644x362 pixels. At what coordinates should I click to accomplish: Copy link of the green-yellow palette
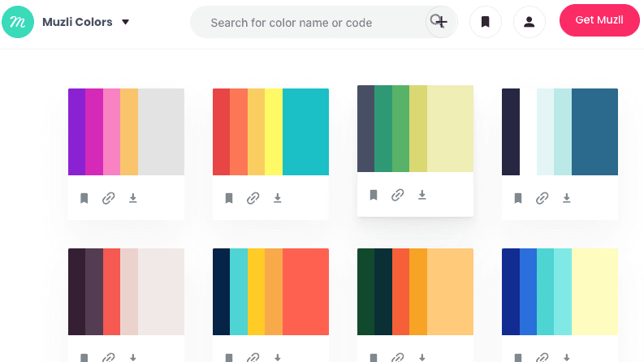398,195
